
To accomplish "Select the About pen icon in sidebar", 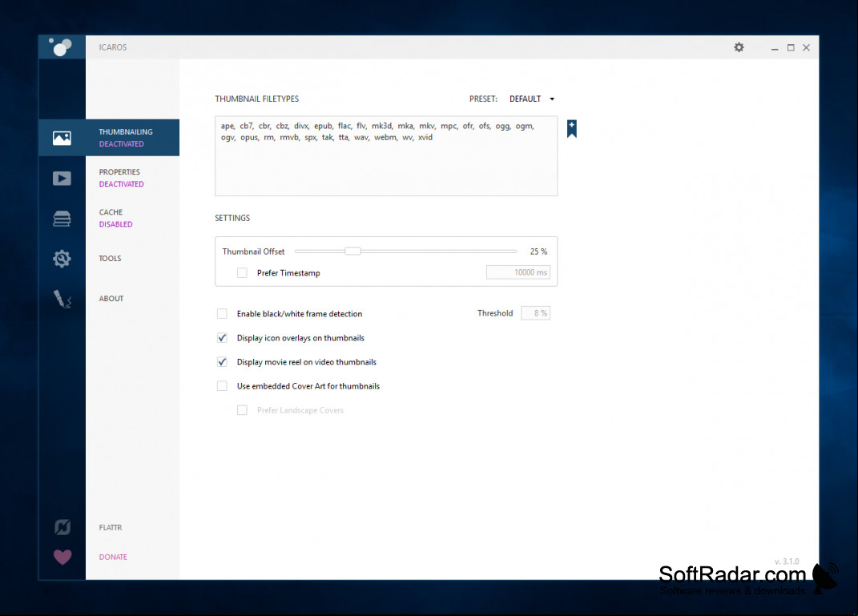I will click(62, 299).
